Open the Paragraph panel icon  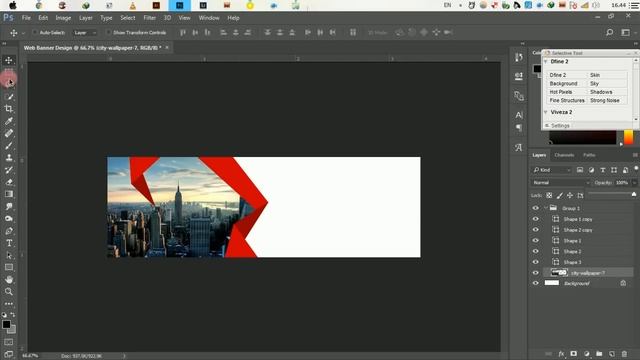point(519,128)
